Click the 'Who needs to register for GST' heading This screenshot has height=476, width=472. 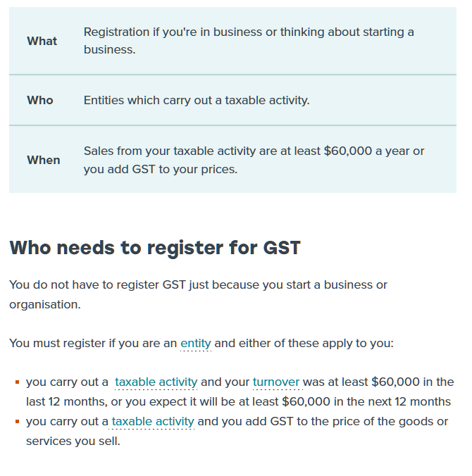tap(155, 248)
